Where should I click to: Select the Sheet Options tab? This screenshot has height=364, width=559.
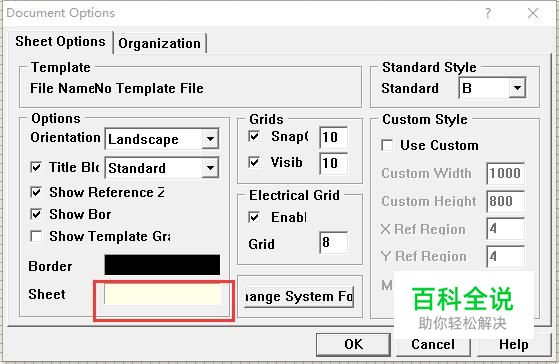(60, 41)
